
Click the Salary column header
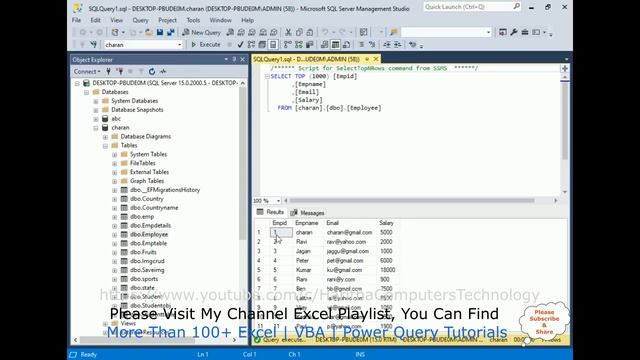tap(386, 223)
